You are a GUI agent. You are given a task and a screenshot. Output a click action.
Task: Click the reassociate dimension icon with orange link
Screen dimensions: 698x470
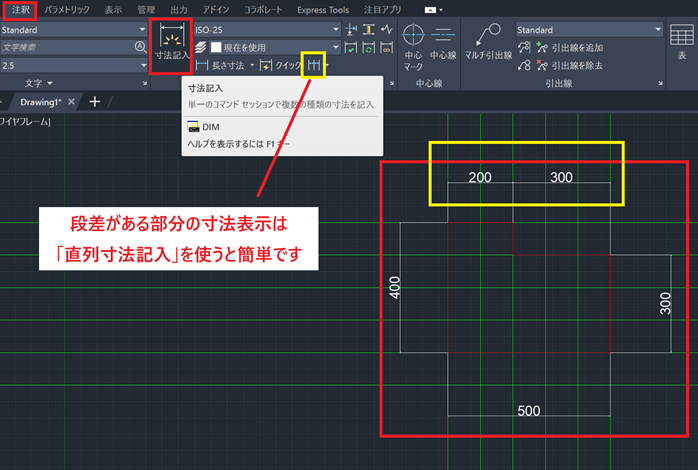click(x=387, y=48)
